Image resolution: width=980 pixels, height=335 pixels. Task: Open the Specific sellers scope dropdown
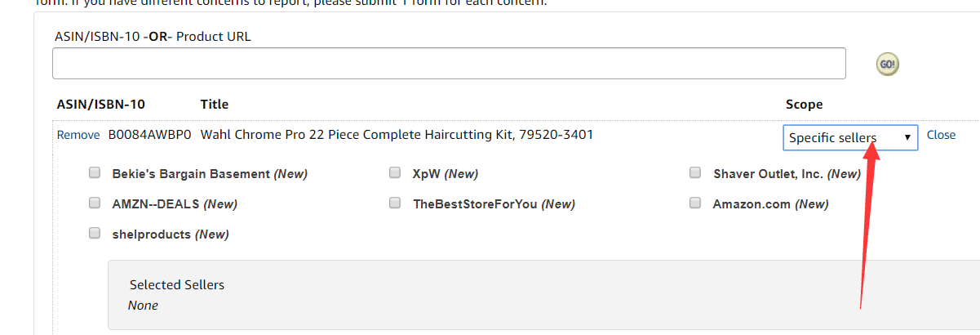[849, 138]
